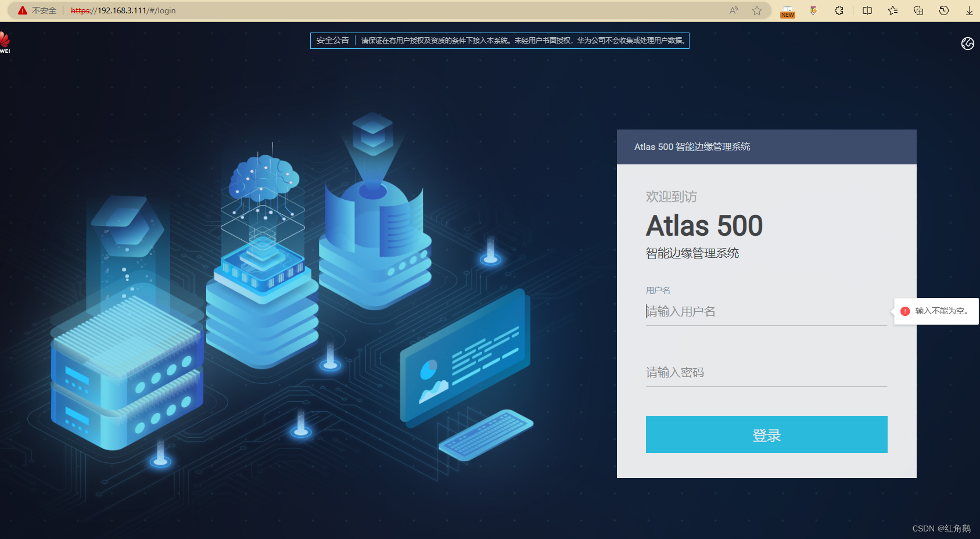Open the Favorites star-list icon
The image size is (980, 539).
[x=893, y=10]
